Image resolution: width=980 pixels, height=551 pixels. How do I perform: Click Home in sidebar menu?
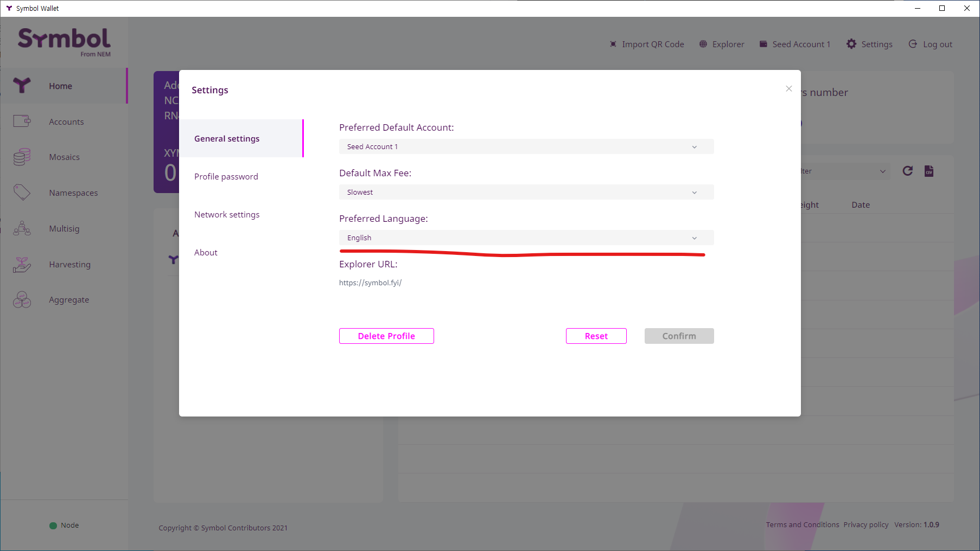coord(60,86)
